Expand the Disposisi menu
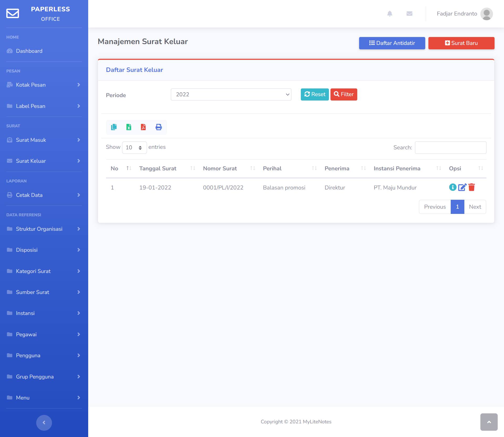Image resolution: width=504 pixels, height=437 pixels. tap(44, 250)
